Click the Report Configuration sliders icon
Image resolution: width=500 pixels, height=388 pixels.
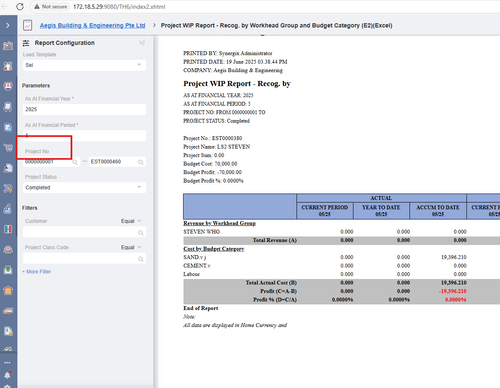click(x=26, y=43)
